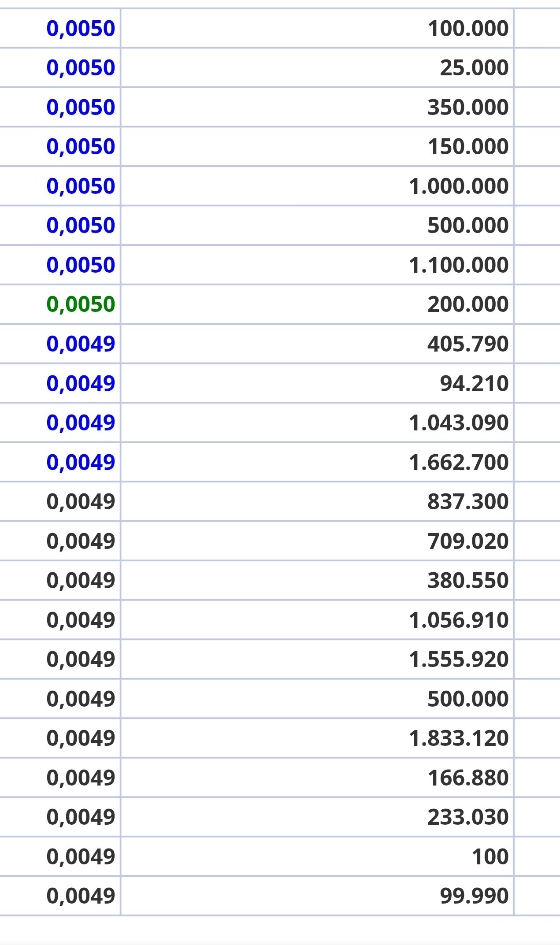This screenshot has width=560, height=945.
Task: Click the 837.300 quantity cell
Action: pyautogui.click(x=317, y=501)
